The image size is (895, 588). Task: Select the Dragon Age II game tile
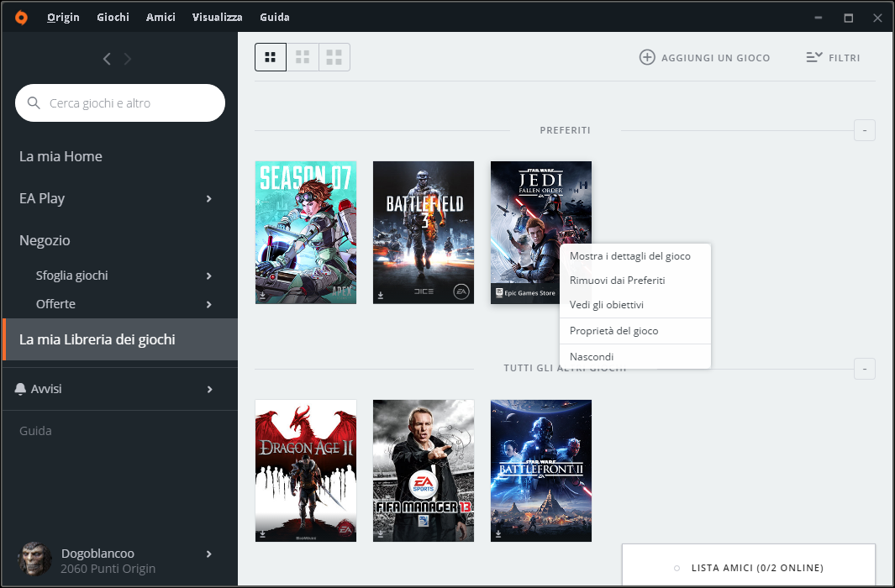pyautogui.click(x=306, y=470)
